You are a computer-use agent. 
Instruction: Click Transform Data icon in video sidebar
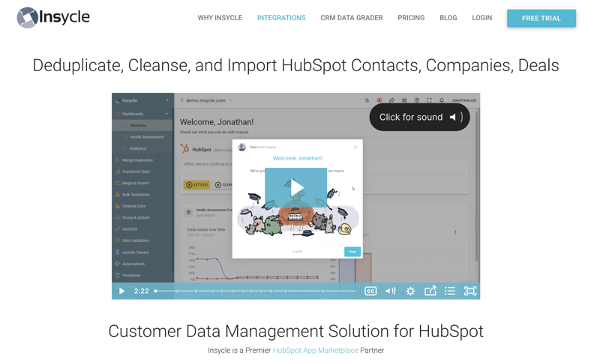tap(118, 172)
